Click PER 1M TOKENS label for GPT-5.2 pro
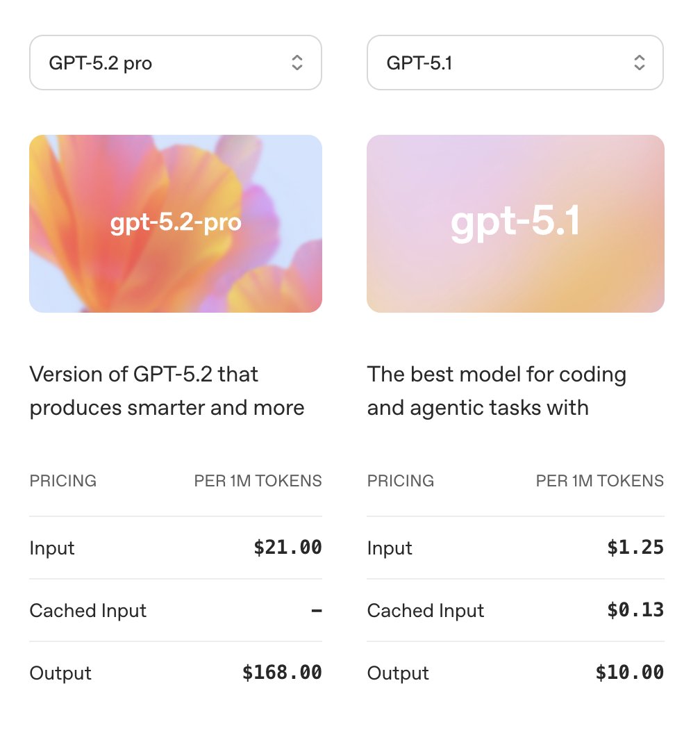 pos(258,481)
